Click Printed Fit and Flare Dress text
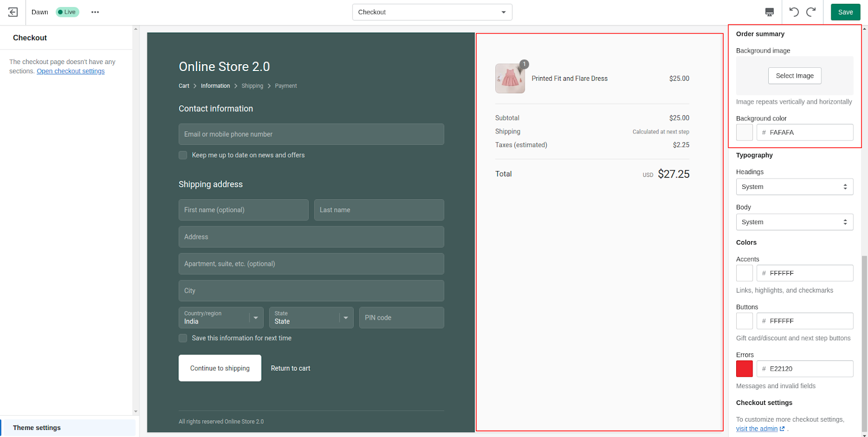The height and width of the screenshot is (437, 868). point(570,79)
